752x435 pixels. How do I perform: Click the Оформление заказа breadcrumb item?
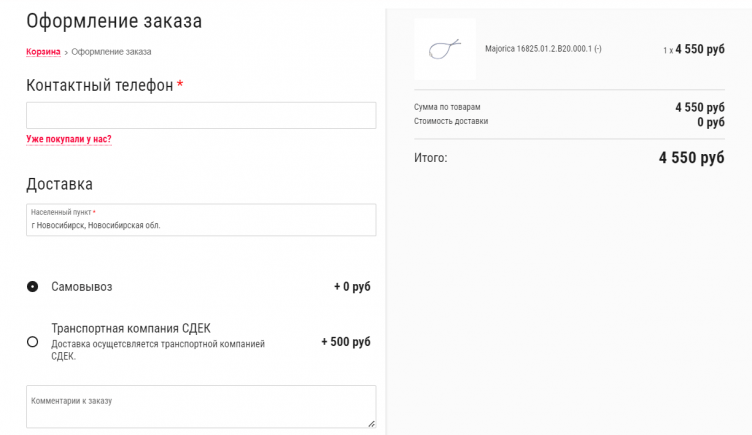click(x=111, y=51)
